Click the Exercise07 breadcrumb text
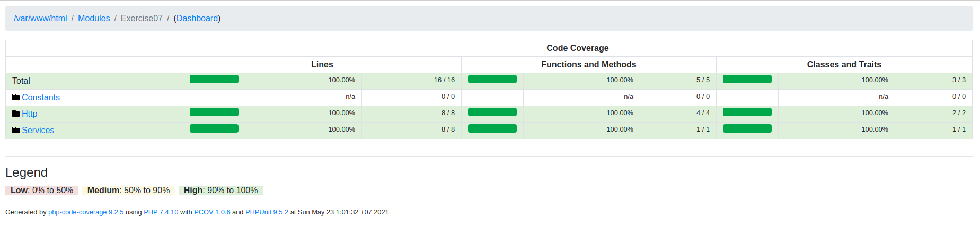This screenshot has height=251, width=980. point(142,18)
